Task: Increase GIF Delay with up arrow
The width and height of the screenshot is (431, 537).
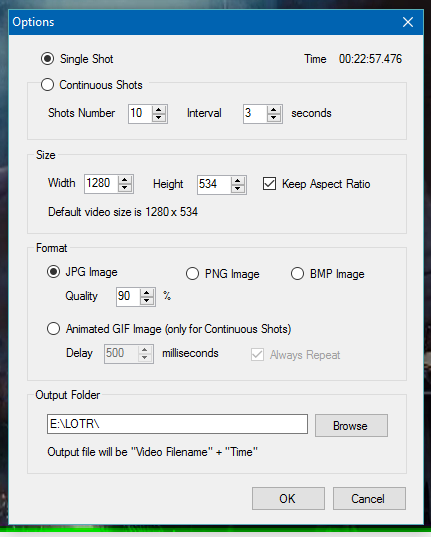Action: tap(145, 350)
